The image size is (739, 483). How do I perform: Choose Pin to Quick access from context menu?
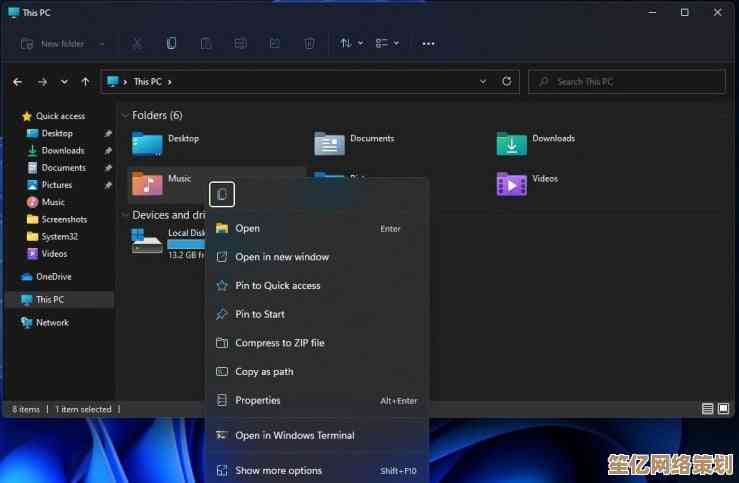(x=277, y=286)
